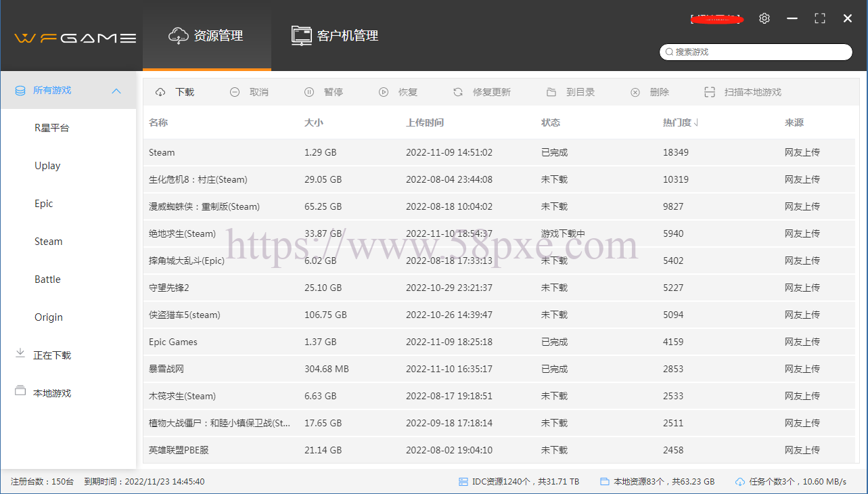Click the 暂停 button label
Image resolution: width=868 pixels, height=494 pixels.
[334, 92]
